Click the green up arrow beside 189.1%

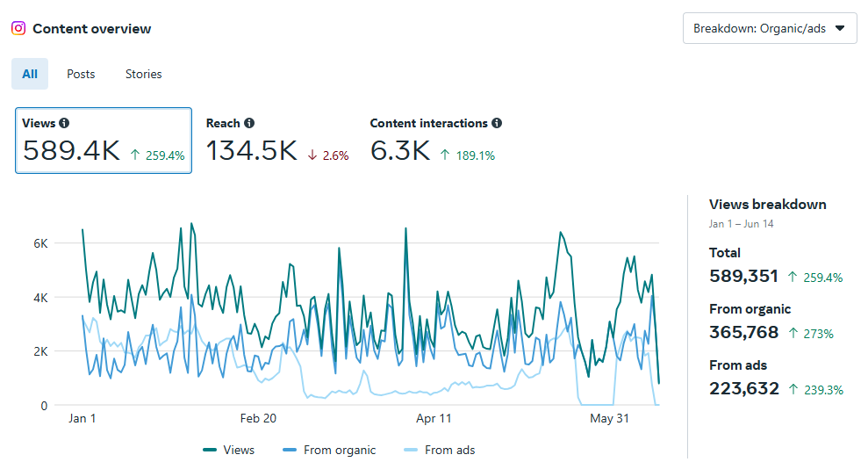click(x=445, y=155)
